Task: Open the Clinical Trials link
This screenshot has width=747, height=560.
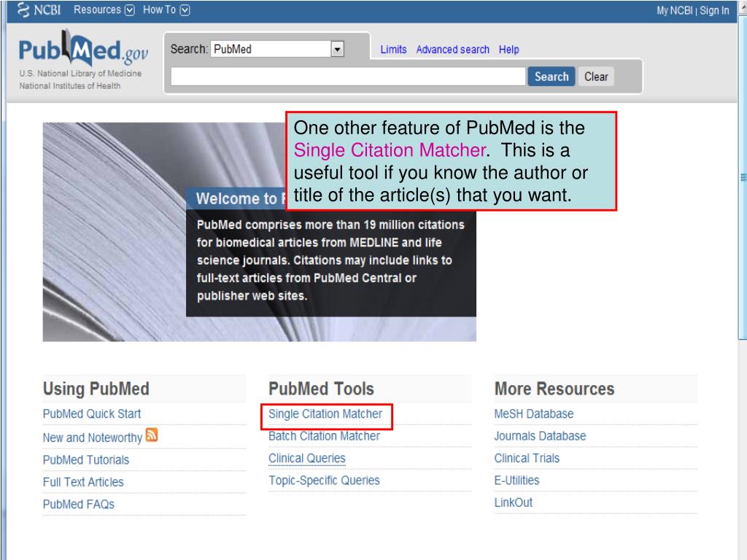Action: click(x=527, y=458)
